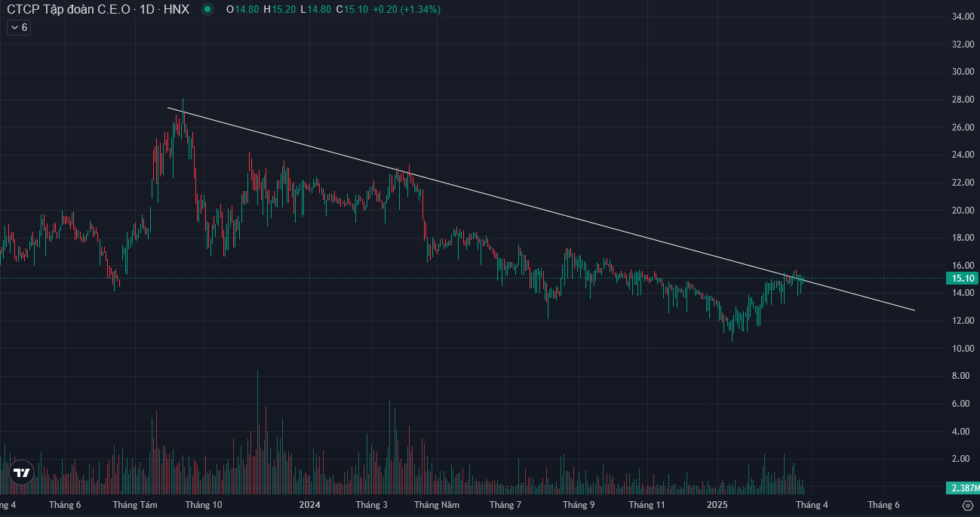Click the 32.00 price axis label
980x517 pixels.
click(963, 45)
